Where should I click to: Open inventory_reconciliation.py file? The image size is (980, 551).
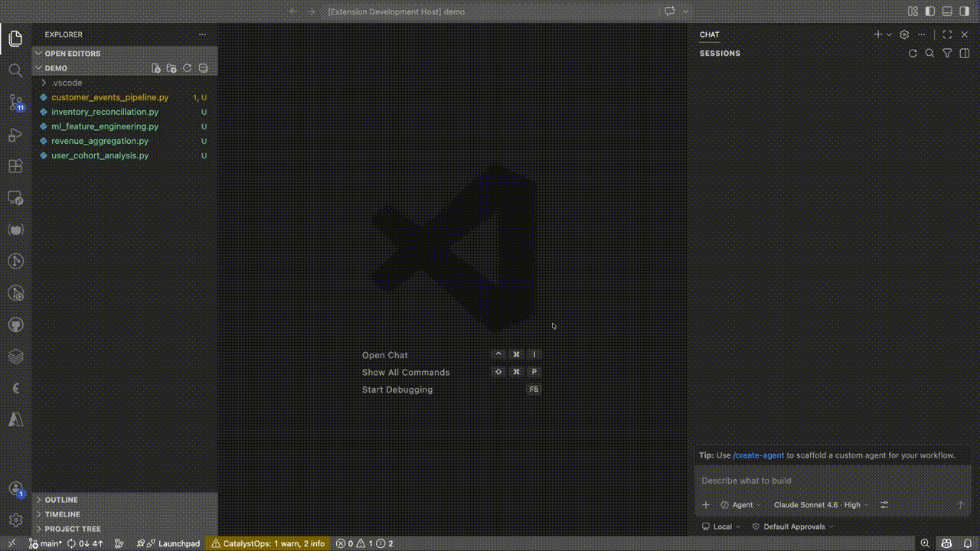tap(125, 112)
